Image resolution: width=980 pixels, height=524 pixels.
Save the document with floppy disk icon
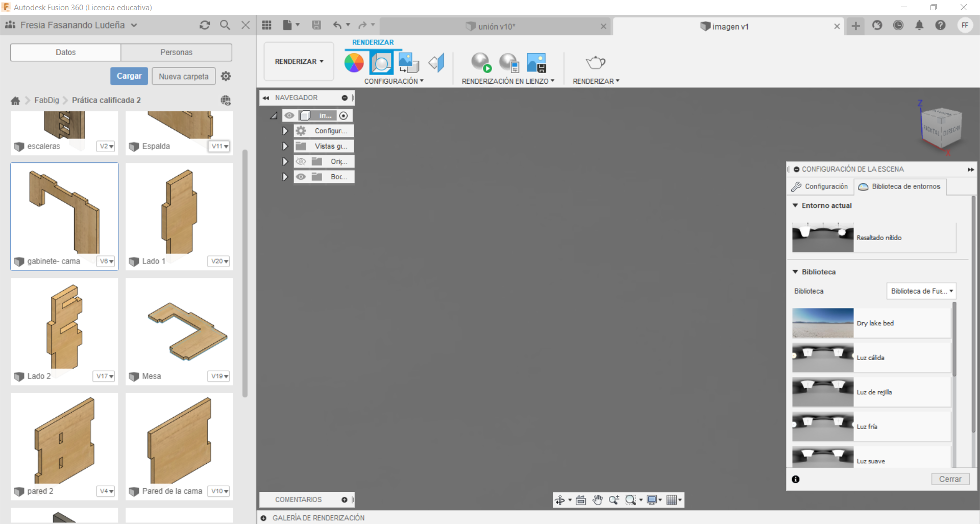316,25
